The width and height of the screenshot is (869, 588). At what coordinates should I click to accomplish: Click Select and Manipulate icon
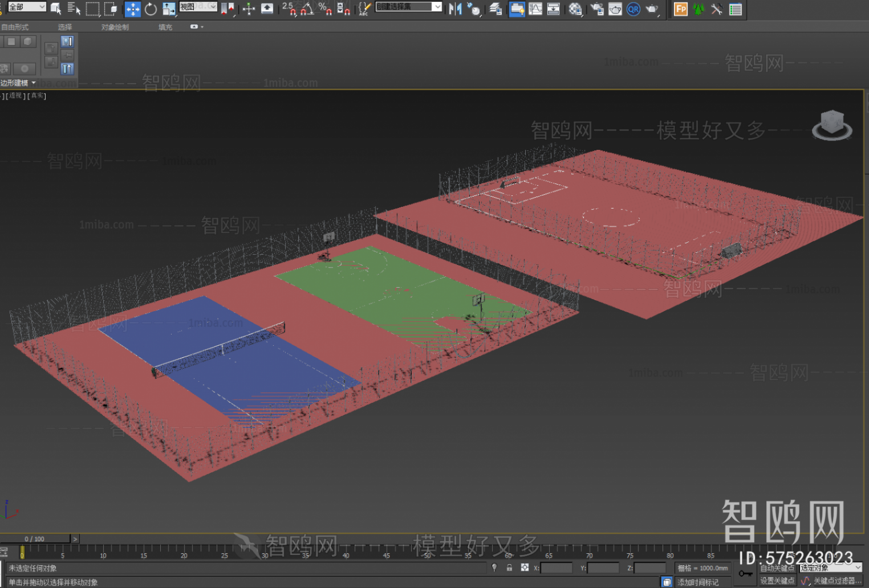tap(249, 9)
